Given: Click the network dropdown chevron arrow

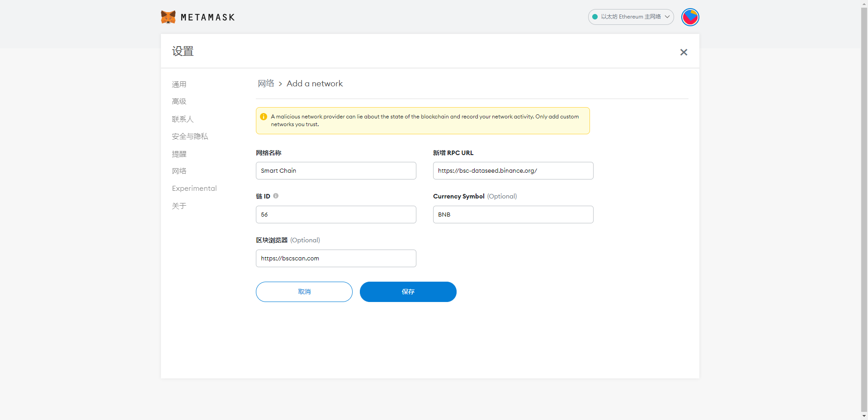Looking at the screenshot, I should (x=667, y=17).
